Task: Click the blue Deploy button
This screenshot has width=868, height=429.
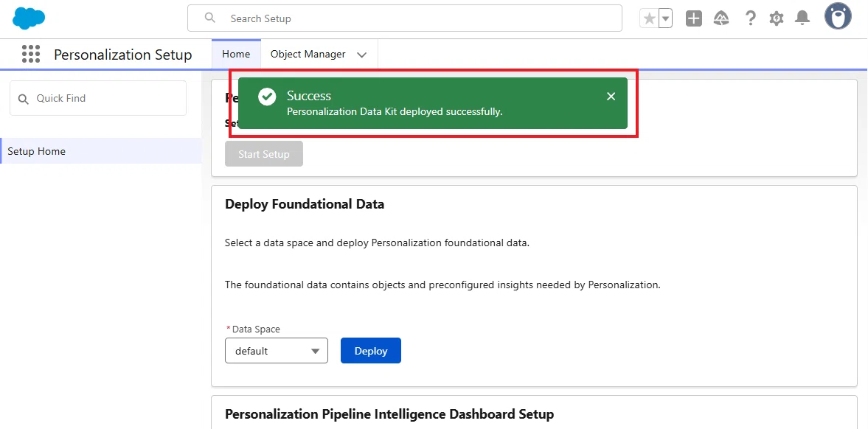Action: (x=371, y=351)
